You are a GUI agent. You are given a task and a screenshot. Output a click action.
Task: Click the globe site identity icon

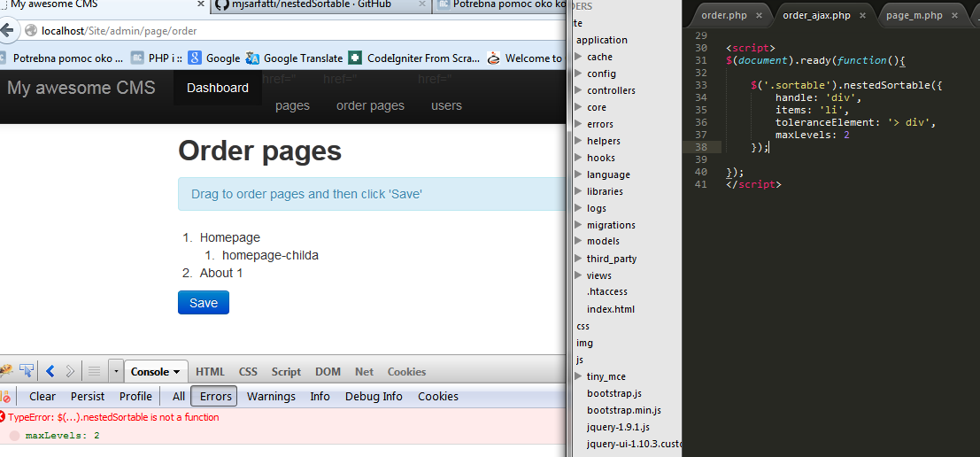coord(31,30)
